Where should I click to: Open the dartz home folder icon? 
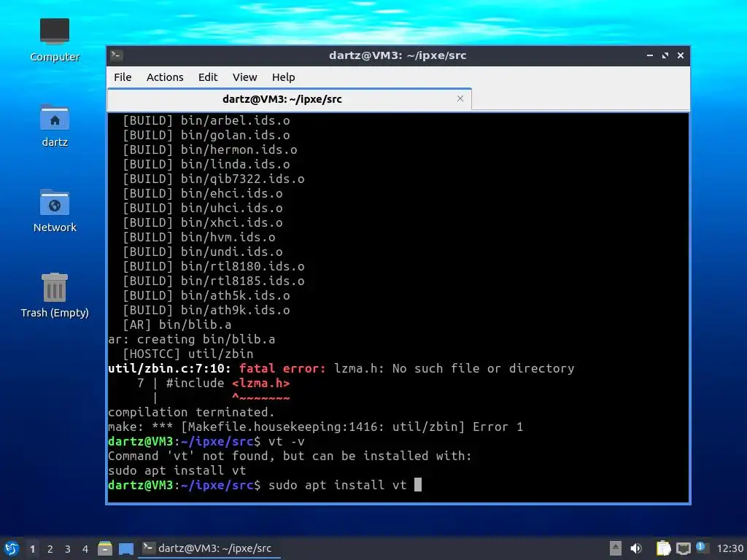pyautogui.click(x=54, y=125)
